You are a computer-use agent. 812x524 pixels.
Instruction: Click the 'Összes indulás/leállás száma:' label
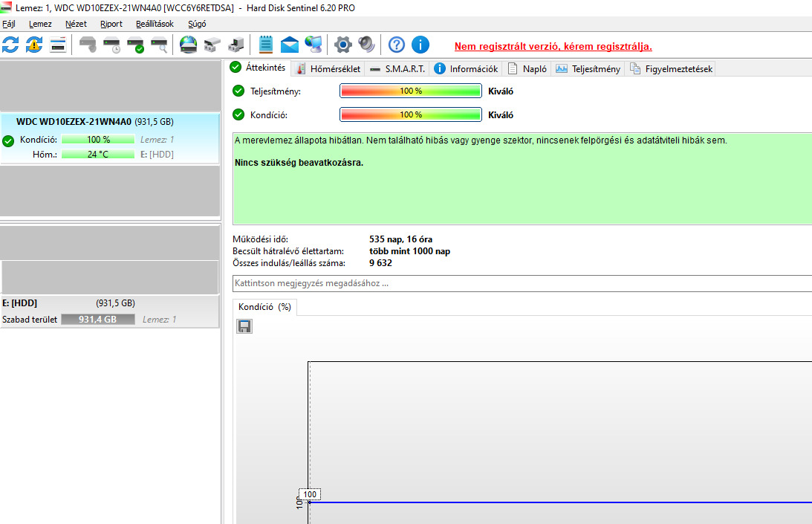pos(289,263)
